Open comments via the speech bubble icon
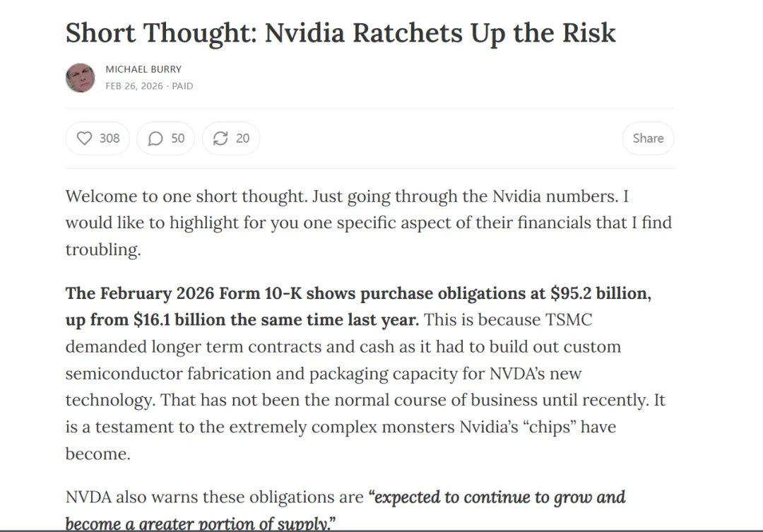763x532 pixels. click(x=155, y=138)
